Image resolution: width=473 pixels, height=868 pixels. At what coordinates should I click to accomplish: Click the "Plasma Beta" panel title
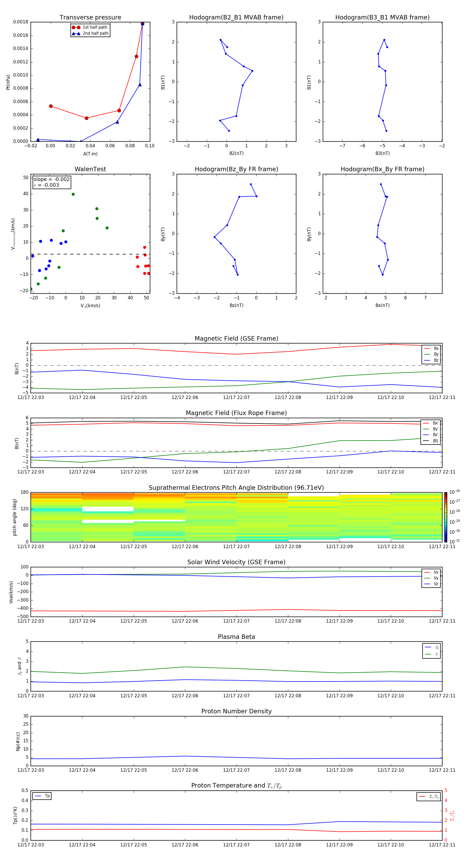(236, 637)
